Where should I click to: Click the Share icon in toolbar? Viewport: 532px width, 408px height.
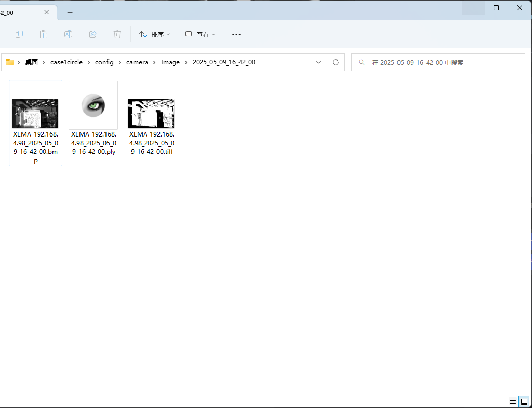(93, 34)
